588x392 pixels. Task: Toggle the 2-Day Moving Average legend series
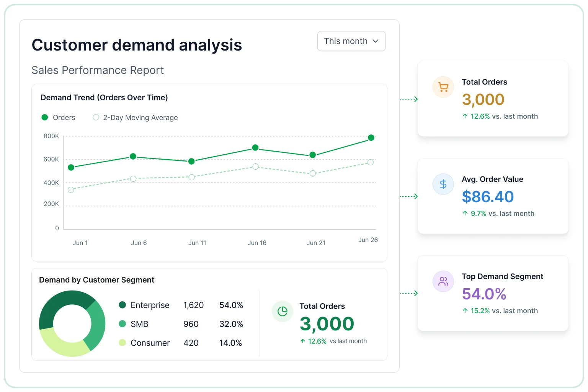(135, 118)
